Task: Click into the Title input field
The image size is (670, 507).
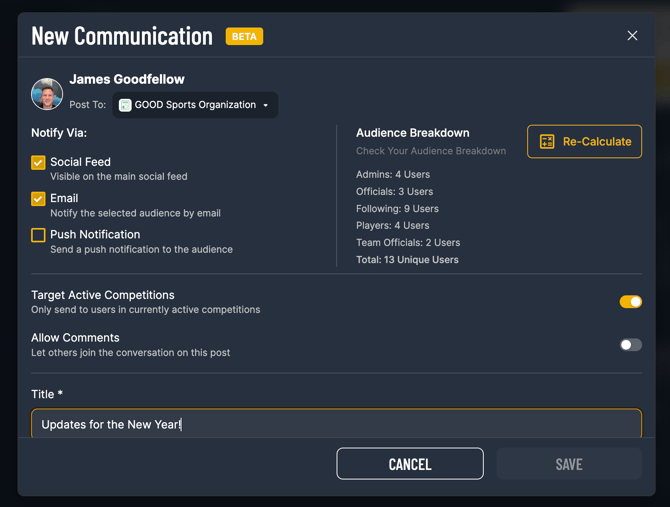Action: pos(336,424)
